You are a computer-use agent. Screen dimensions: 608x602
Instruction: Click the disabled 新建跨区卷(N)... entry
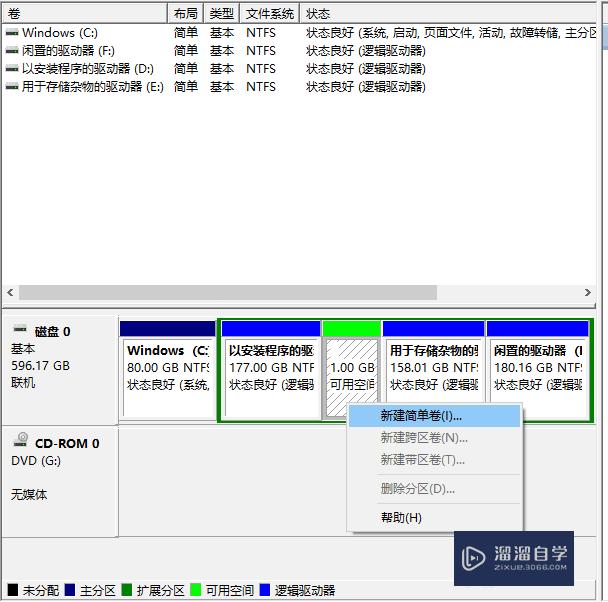click(x=434, y=438)
